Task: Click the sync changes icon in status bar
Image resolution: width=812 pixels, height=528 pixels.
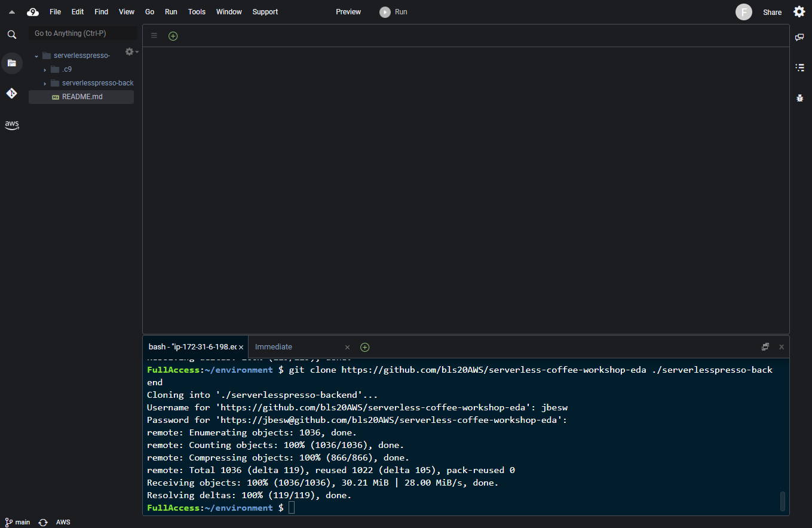Action: (43, 522)
